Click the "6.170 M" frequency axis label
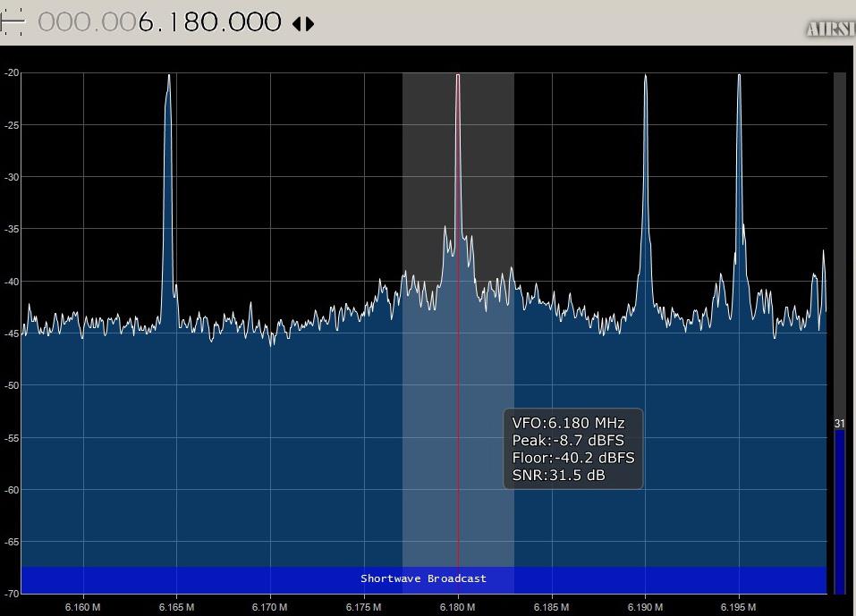Image resolution: width=856 pixels, height=616 pixels. coord(270,607)
